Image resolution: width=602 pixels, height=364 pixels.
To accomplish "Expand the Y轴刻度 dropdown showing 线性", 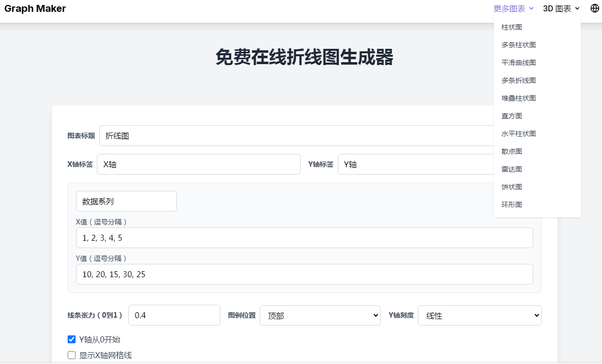I will pyautogui.click(x=479, y=315).
